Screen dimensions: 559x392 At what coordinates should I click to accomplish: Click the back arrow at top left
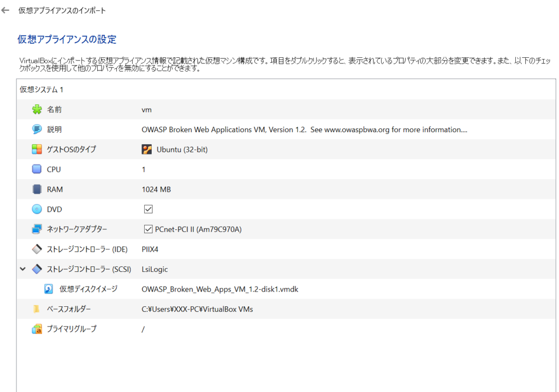(x=5, y=10)
